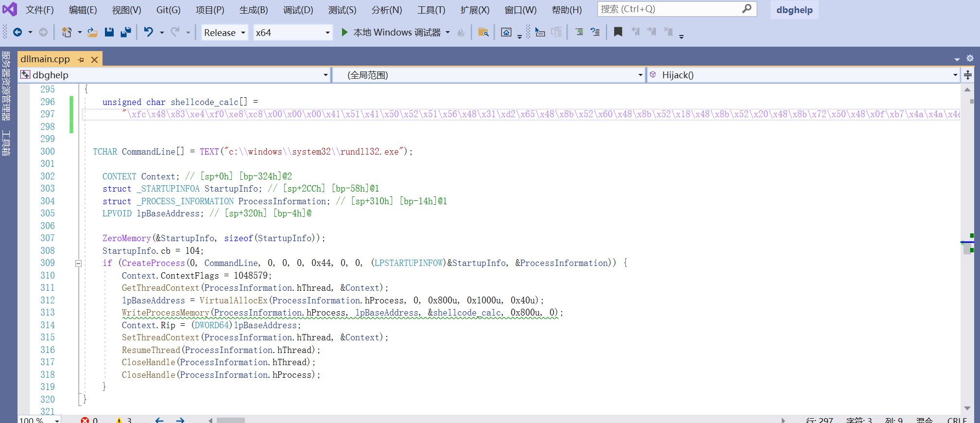Open the Git(G) menu
This screenshot has height=423, width=980.
tap(168, 10)
